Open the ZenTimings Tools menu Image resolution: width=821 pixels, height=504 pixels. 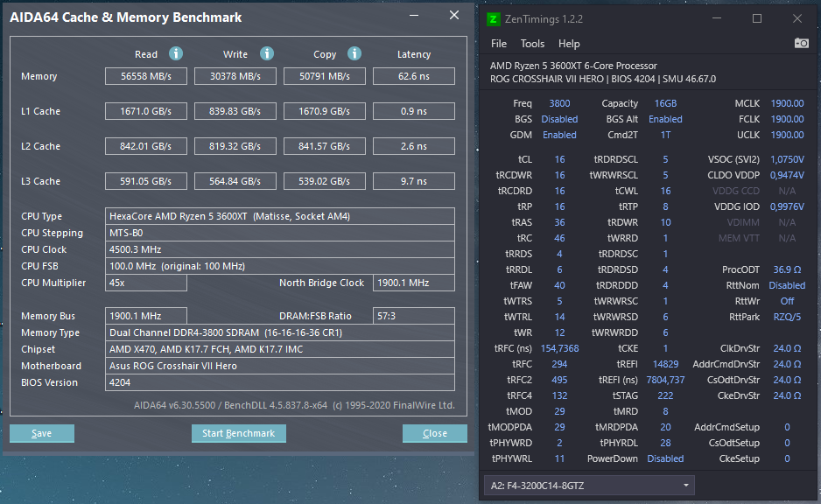point(532,44)
